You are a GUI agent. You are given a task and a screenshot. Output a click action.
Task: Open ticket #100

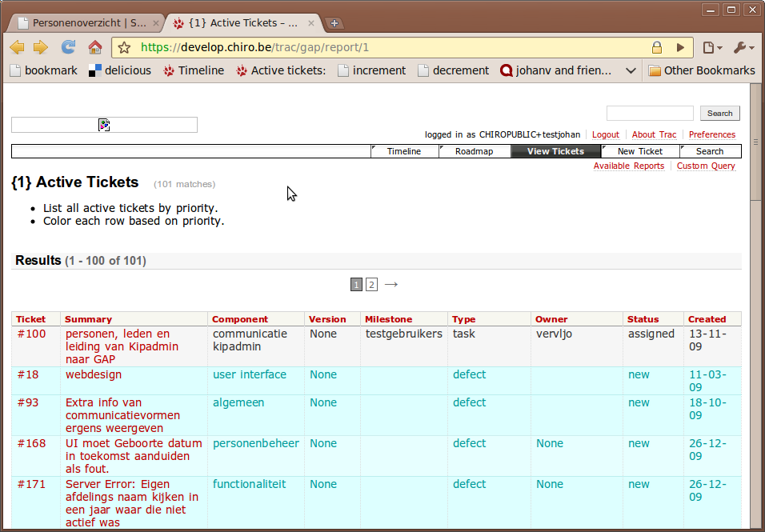[32, 334]
